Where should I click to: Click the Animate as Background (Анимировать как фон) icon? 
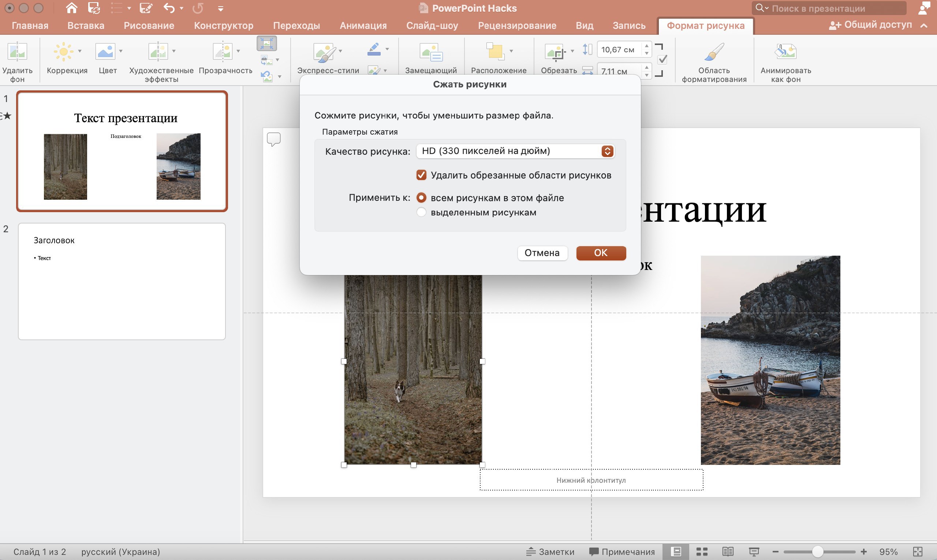click(x=785, y=52)
